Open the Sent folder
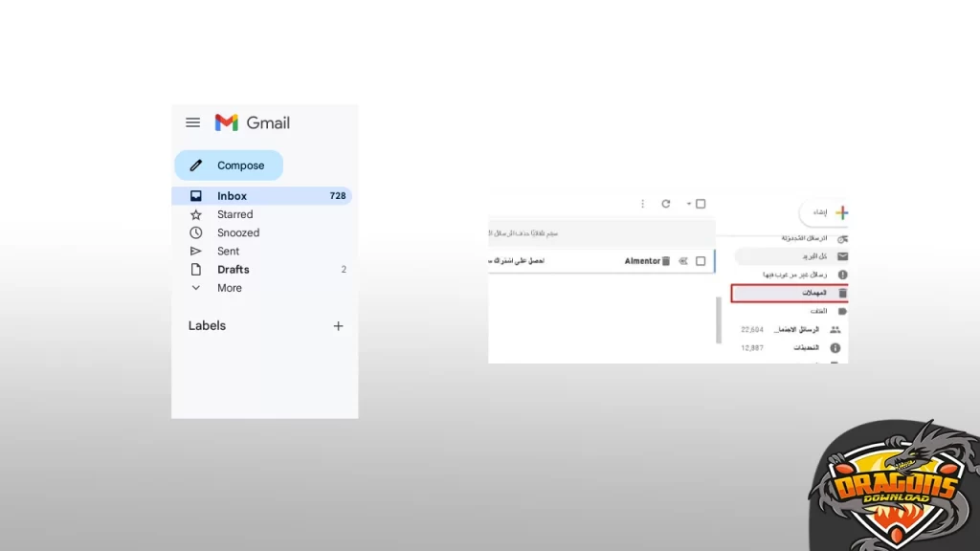 coord(228,251)
